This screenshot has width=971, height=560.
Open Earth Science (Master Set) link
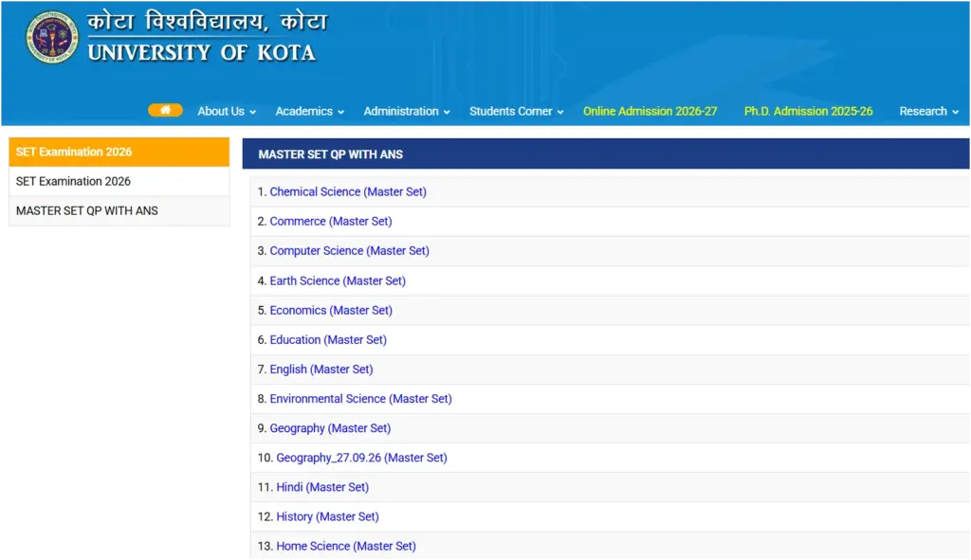(338, 280)
